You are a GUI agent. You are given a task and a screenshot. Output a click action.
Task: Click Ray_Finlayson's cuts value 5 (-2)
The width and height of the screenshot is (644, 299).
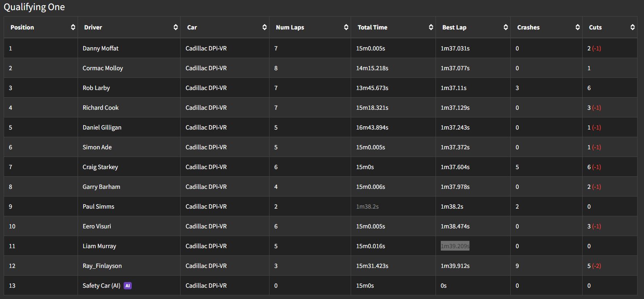(594, 266)
